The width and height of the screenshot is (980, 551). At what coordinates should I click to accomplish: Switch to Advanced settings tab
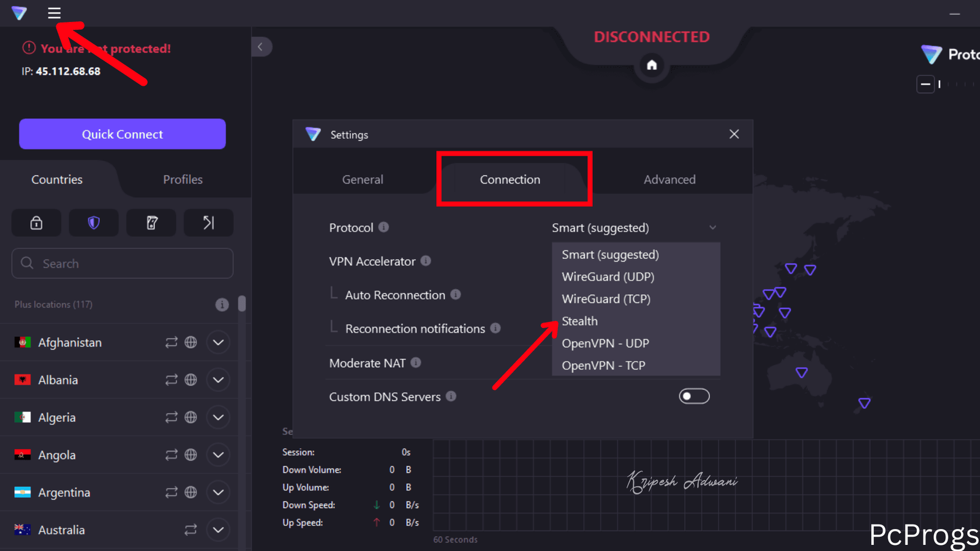pyautogui.click(x=669, y=179)
